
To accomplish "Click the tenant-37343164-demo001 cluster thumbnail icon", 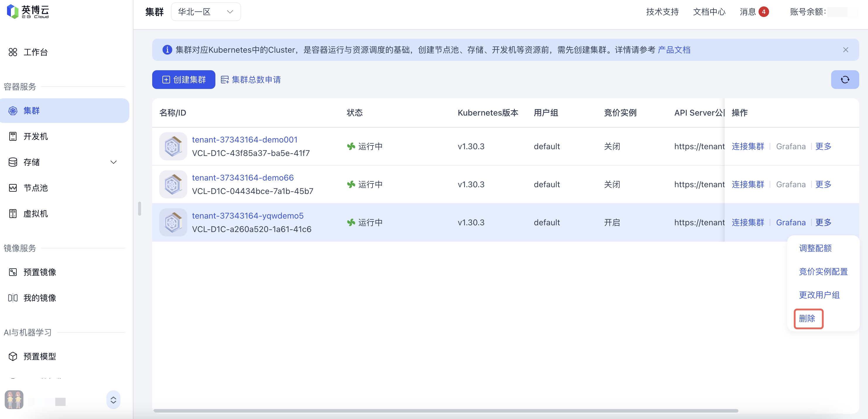I will 173,146.
